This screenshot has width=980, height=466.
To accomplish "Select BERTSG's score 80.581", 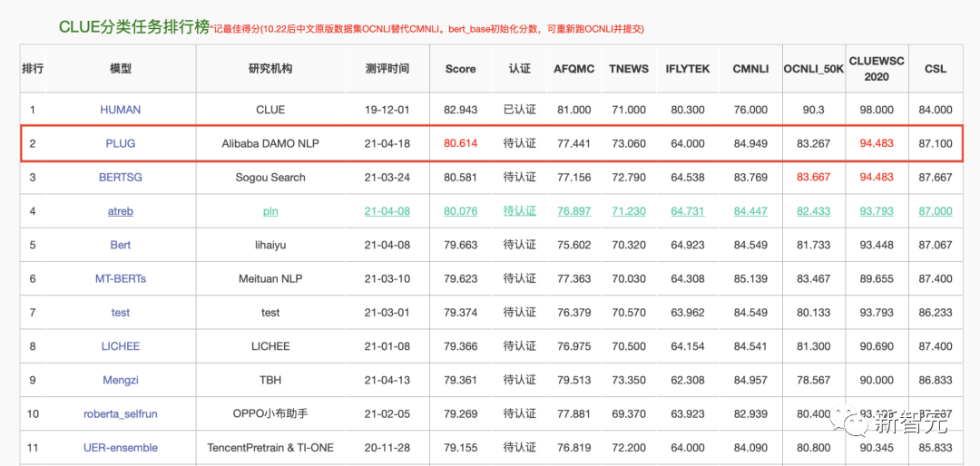I will (x=461, y=177).
